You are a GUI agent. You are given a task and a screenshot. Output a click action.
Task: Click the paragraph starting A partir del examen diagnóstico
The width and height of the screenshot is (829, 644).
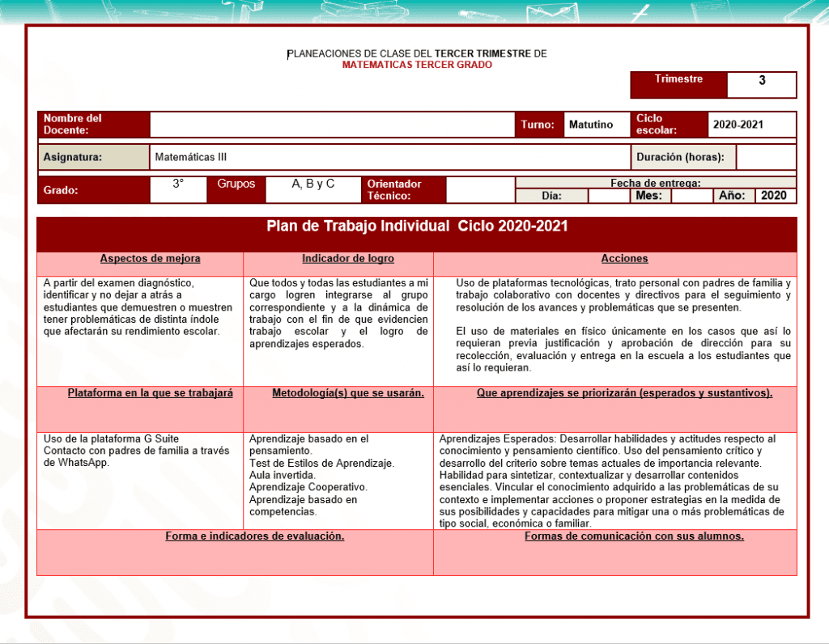[x=138, y=307]
